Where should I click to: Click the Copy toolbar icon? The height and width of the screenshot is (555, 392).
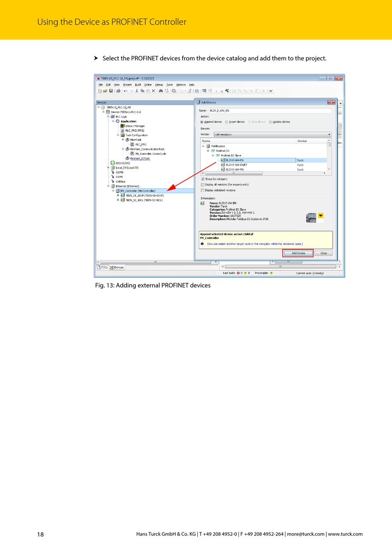[x=142, y=91]
